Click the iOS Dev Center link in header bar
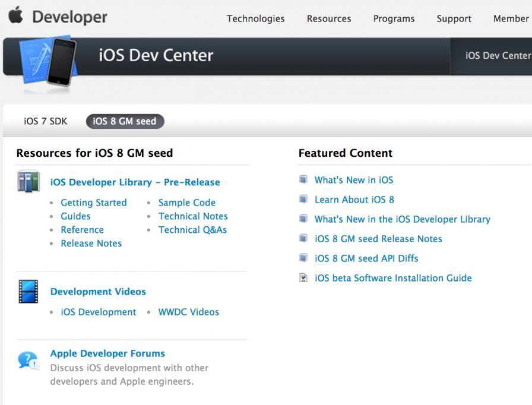The height and width of the screenshot is (405, 532). [x=498, y=56]
